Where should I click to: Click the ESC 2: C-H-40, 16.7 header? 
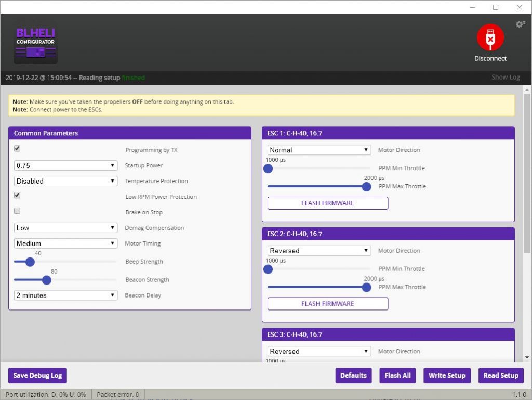388,234
